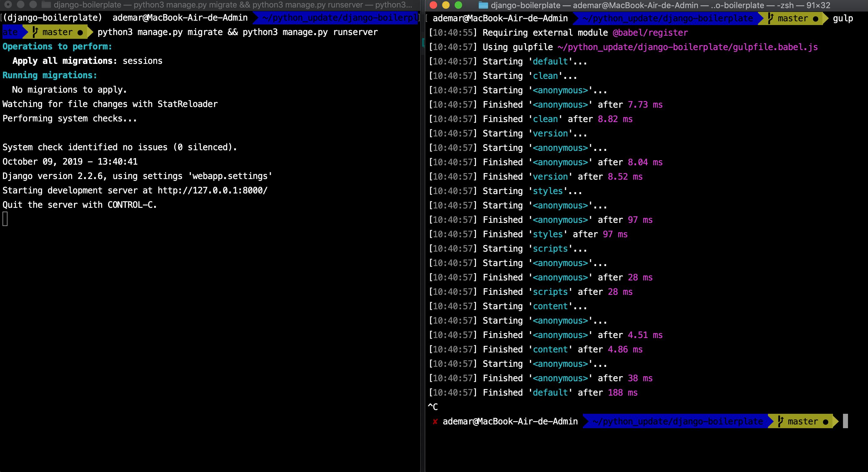Image resolution: width=868 pixels, height=472 pixels.
Task: Click the right terminal title showing 91×32
Action: click(660, 5)
